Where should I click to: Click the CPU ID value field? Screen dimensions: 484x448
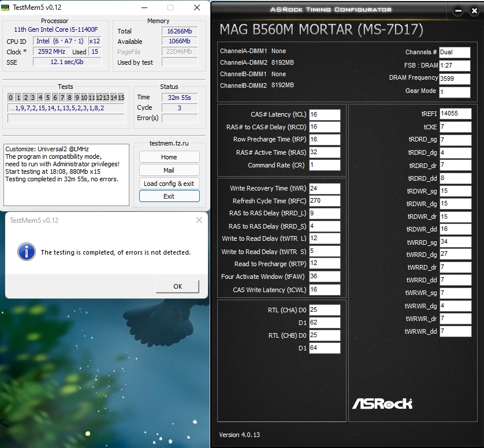pos(60,42)
